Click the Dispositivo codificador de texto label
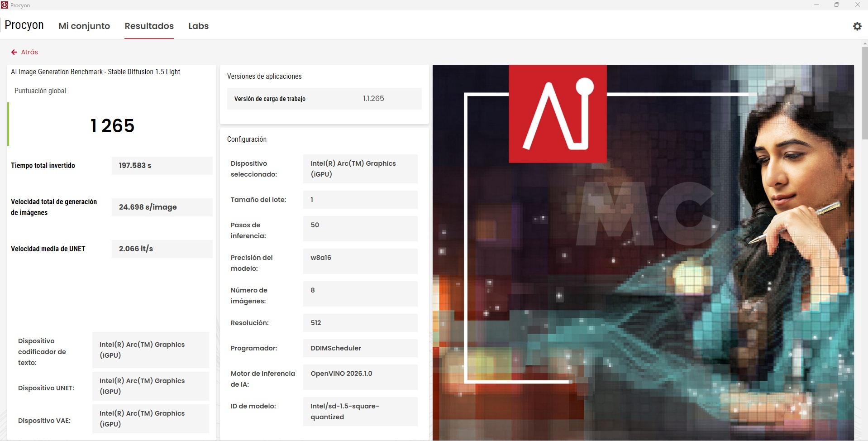The width and height of the screenshot is (868, 441). point(42,352)
